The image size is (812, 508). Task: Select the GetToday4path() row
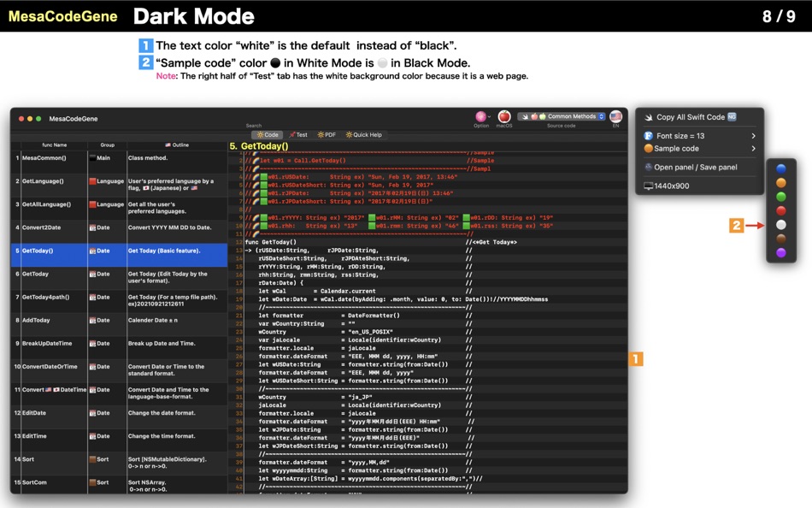[x=119, y=301]
